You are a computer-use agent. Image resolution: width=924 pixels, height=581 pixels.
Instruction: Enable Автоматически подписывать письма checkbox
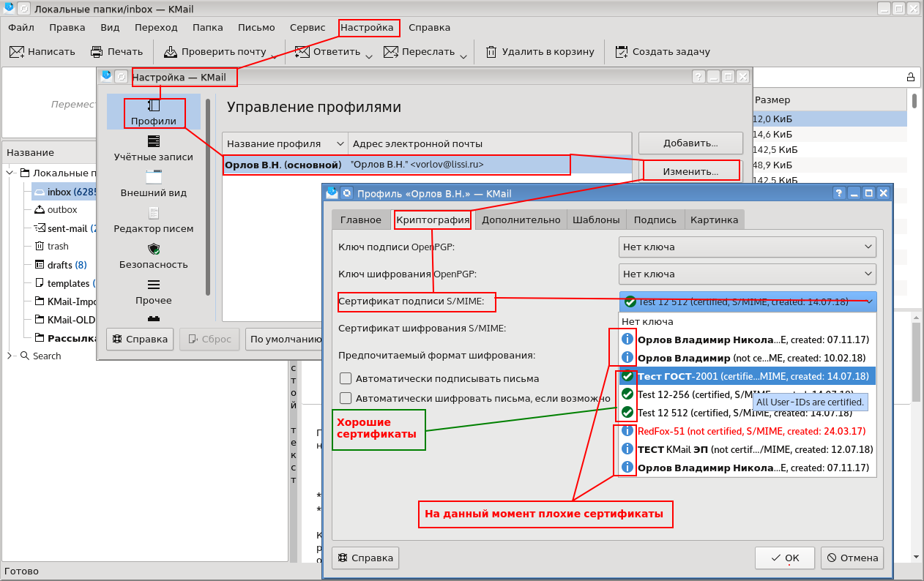(x=346, y=378)
